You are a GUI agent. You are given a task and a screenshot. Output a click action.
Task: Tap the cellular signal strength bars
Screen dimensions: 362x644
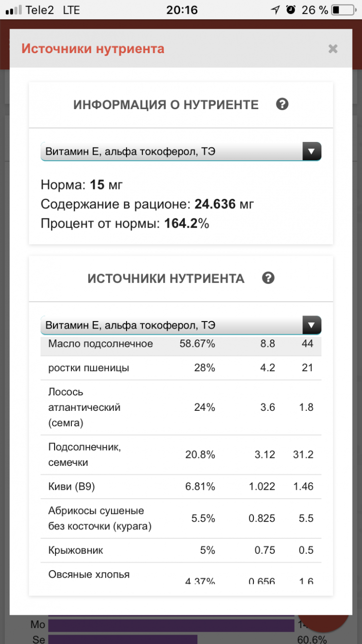[14, 9]
